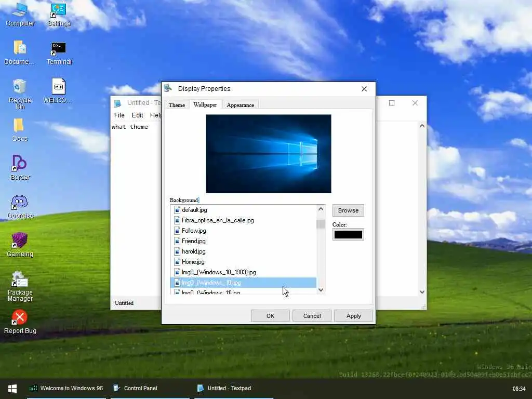Open the WELCOME markdown file icon
This screenshot has width=532, height=399.
pos(58,90)
